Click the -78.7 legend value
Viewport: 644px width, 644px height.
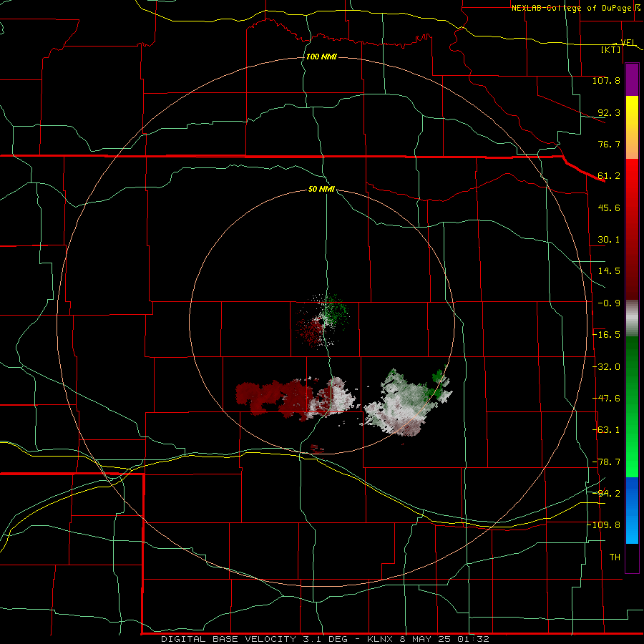tap(607, 462)
